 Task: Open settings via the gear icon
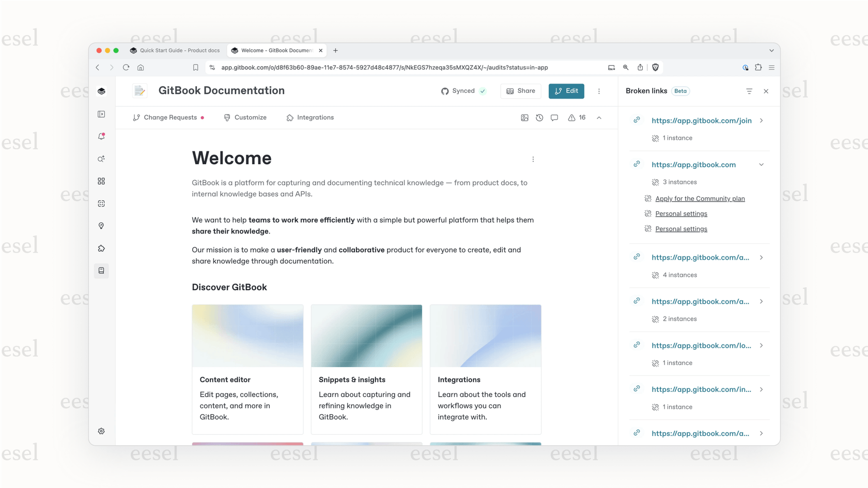pos(101,431)
